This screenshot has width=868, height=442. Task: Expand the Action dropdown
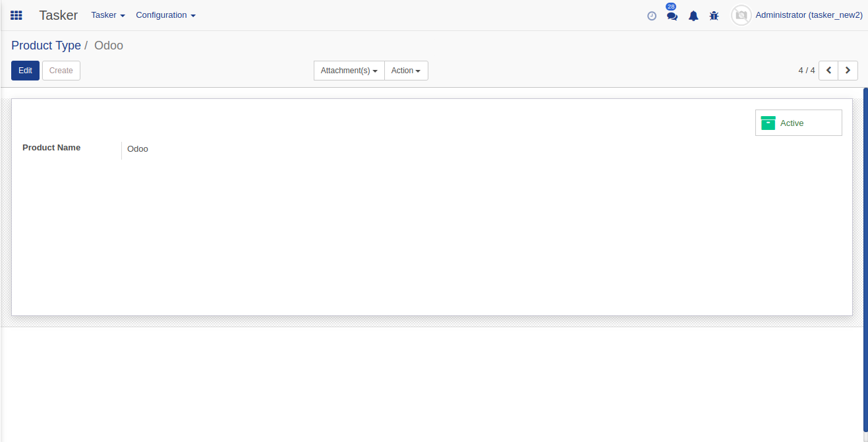(x=406, y=71)
